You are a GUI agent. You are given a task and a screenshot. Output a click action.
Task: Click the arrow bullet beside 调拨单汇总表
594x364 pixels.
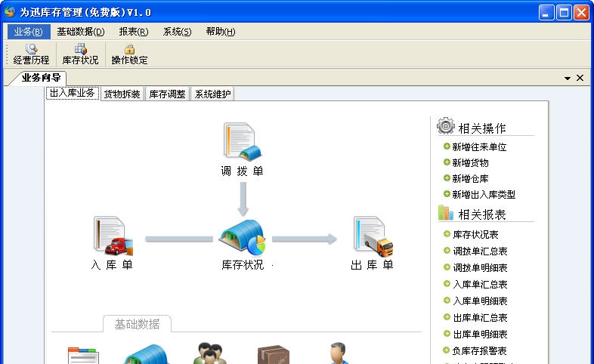coord(447,251)
